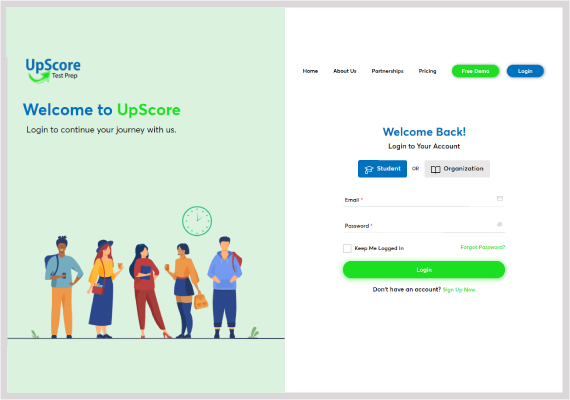
Task: Click the graduation cap Student icon
Action: pos(369,169)
